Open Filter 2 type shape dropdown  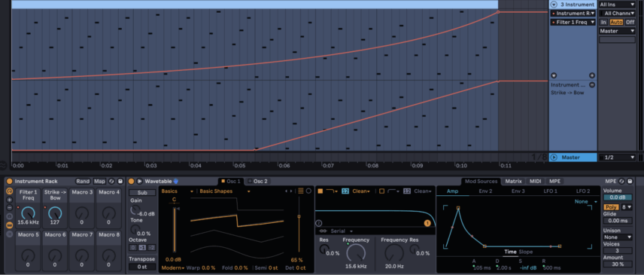393,191
